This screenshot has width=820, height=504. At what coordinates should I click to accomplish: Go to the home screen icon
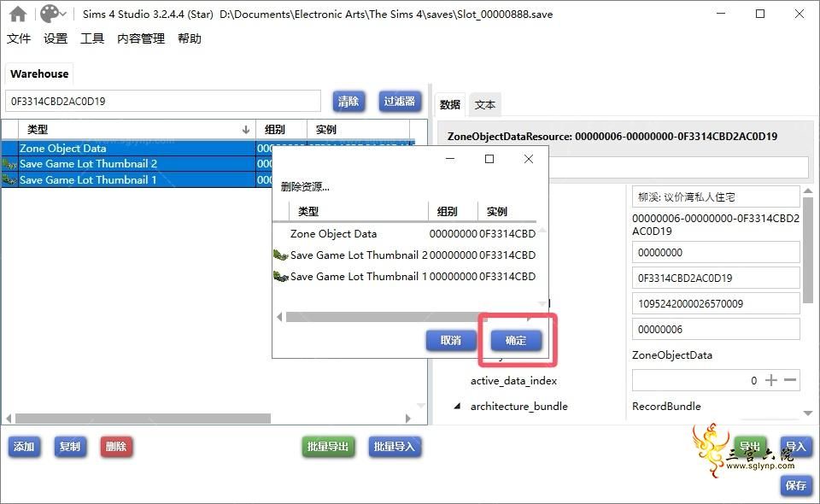[x=18, y=15]
